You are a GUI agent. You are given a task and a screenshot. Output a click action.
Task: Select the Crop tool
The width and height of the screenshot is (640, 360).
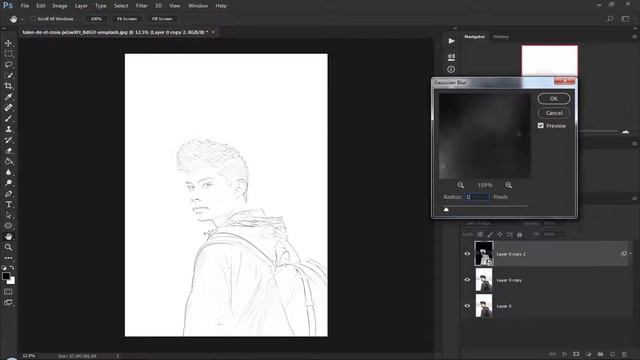(x=8, y=86)
